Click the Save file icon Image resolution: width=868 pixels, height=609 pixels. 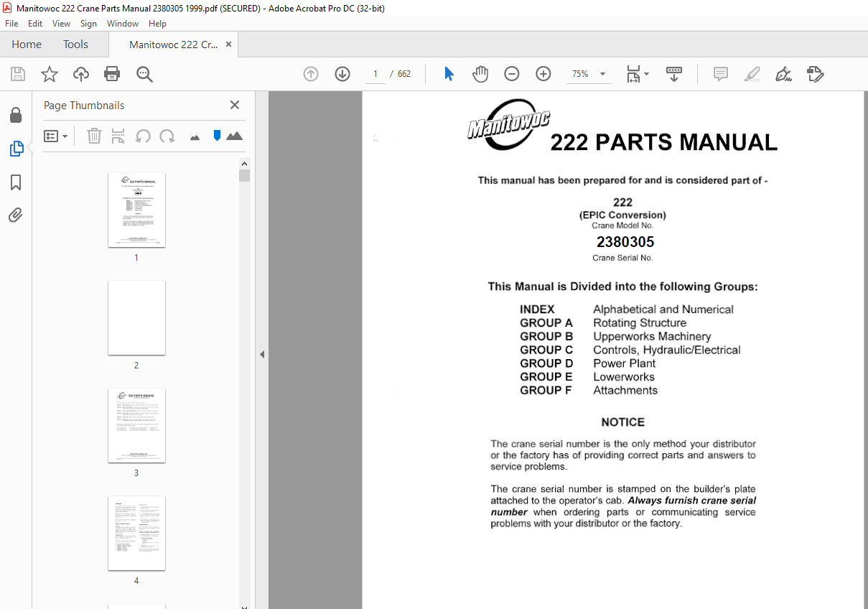pos(18,74)
